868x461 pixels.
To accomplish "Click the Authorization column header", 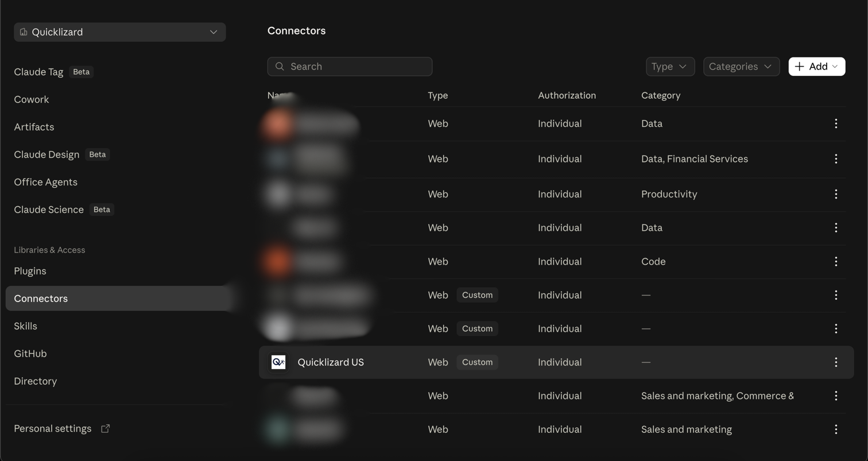I will click(x=567, y=95).
